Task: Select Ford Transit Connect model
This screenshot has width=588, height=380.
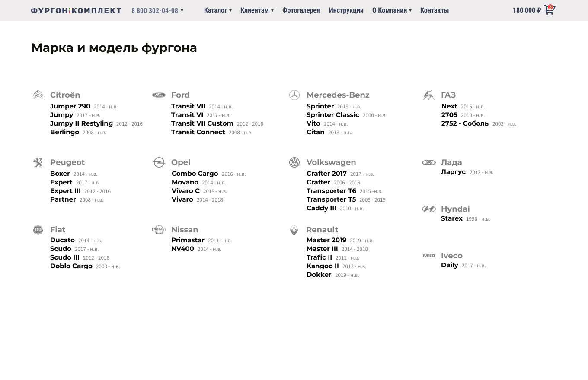Action: click(x=198, y=132)
